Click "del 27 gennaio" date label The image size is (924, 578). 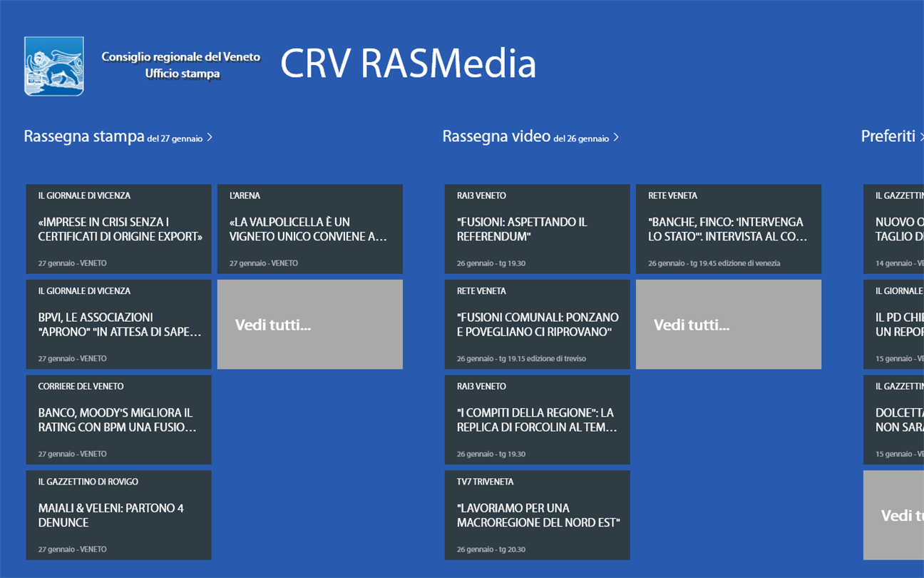(175, 138)
